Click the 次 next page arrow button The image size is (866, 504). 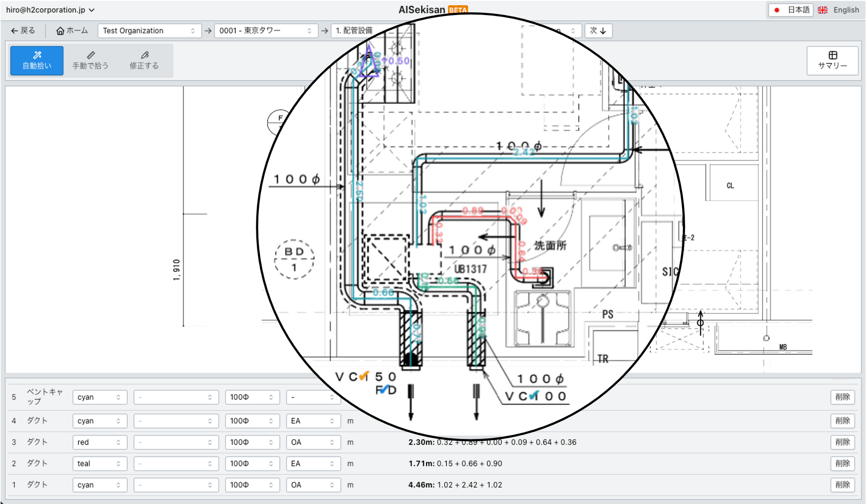point(598,31)
